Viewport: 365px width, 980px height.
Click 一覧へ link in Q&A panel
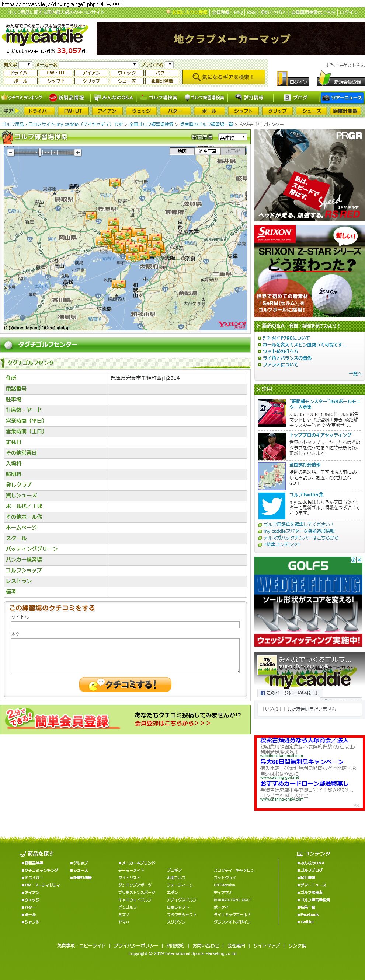click(x=355, y=374)
